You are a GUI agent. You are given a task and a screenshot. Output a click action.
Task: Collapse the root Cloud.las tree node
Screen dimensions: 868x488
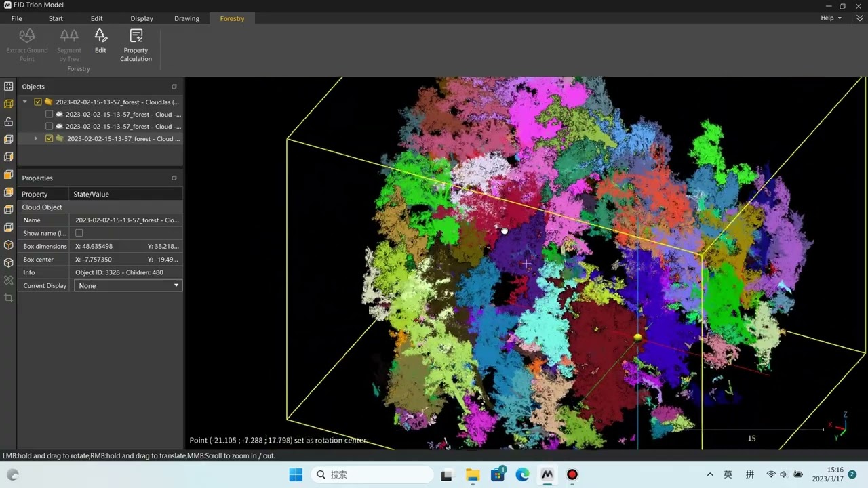(x=25, y=102)
